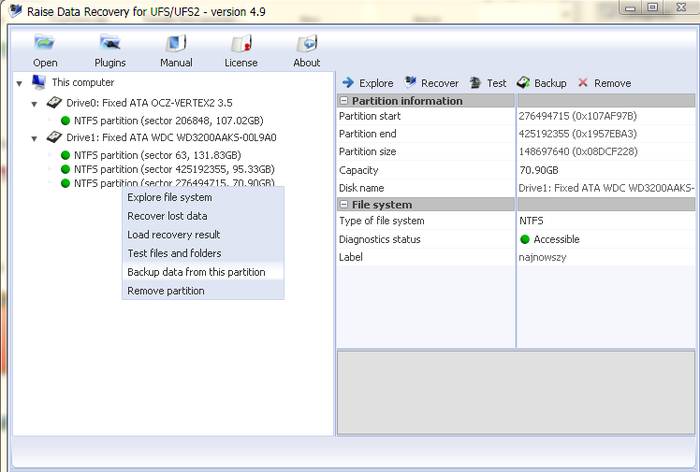Viewport: 700px width, 472px height.
Task: Click the Drive1 hard disk icon
Action: point(54,137)
